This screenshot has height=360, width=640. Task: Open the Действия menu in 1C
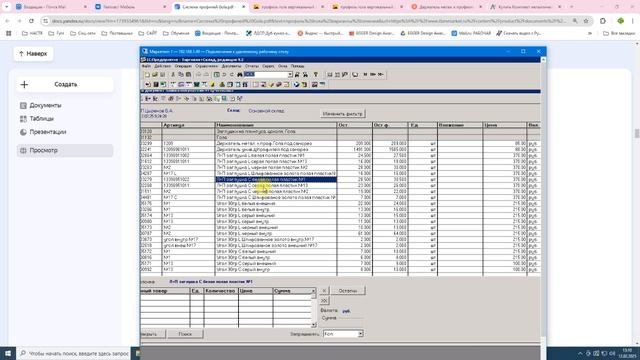point(162,66)
